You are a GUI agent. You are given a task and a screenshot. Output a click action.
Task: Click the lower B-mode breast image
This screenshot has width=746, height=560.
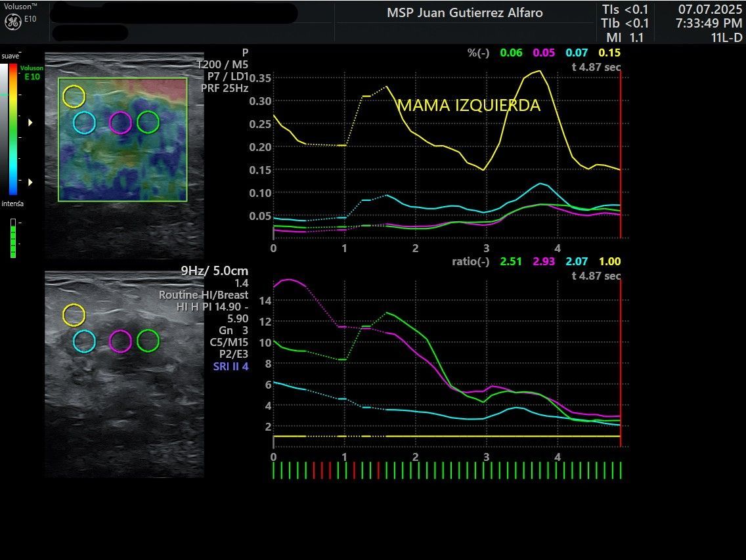coord(125,374)
